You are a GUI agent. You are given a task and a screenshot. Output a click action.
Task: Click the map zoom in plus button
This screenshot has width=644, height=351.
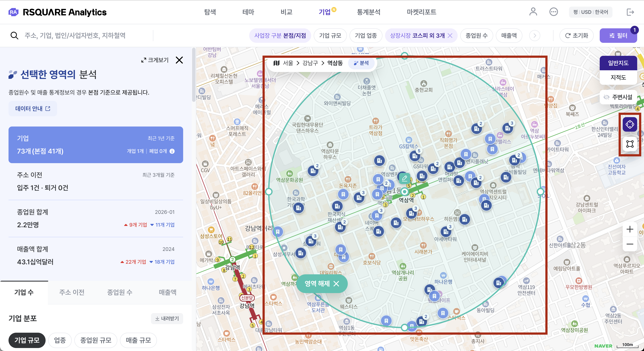pyautogui.click(x=630, y=229)
